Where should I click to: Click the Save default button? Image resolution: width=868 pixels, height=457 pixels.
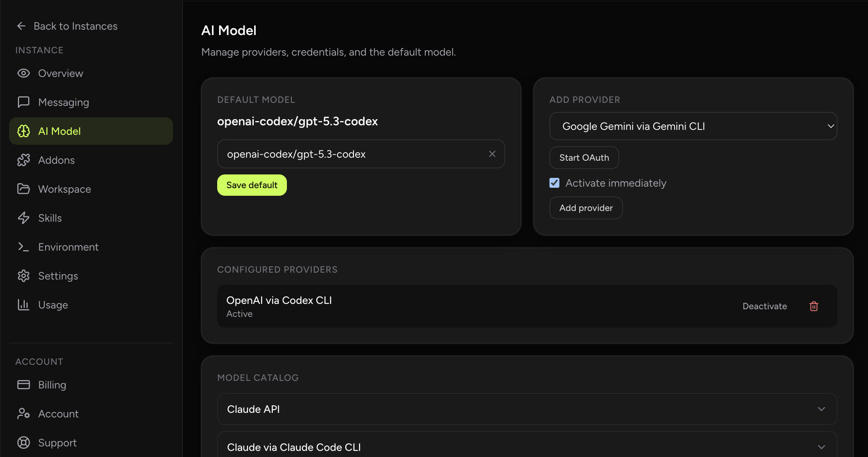point(251,185)
